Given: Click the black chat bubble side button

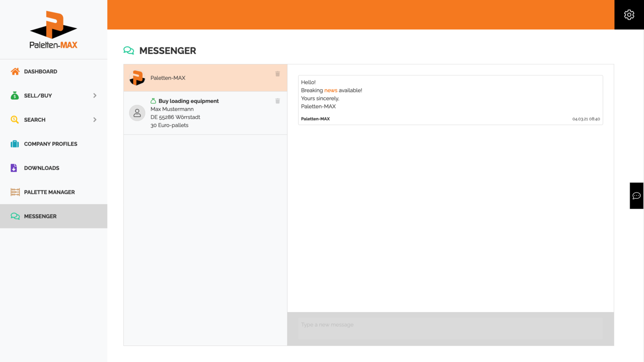Looking at the screenshot, I should (636, 196).
